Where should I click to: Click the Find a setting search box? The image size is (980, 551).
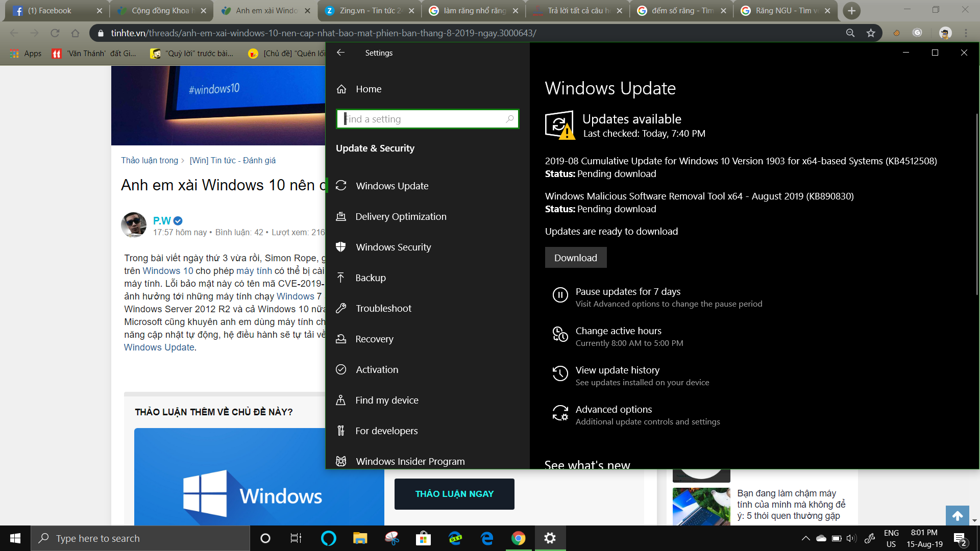click(x=428, y=119)
